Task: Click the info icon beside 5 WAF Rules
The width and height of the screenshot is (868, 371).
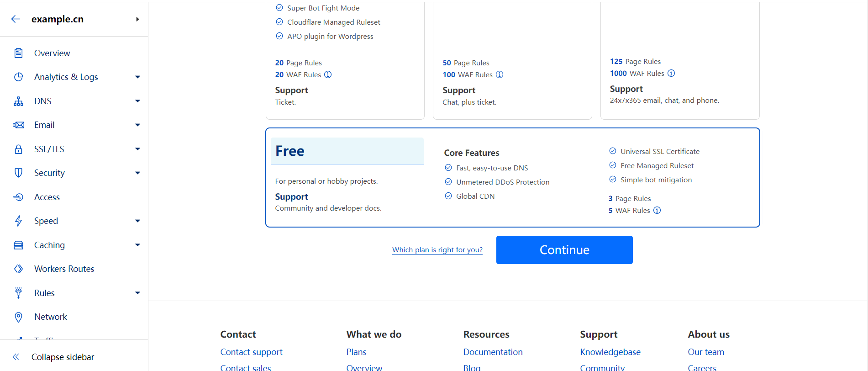Action: [x=657, y=210]
